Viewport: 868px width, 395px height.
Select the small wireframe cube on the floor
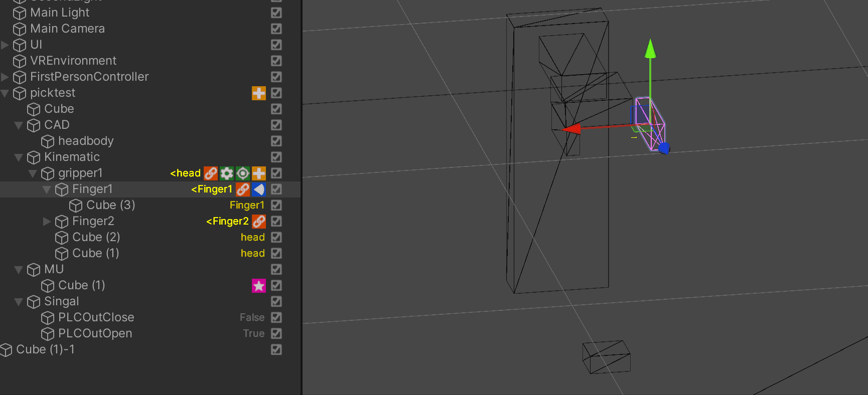point(606,357)
